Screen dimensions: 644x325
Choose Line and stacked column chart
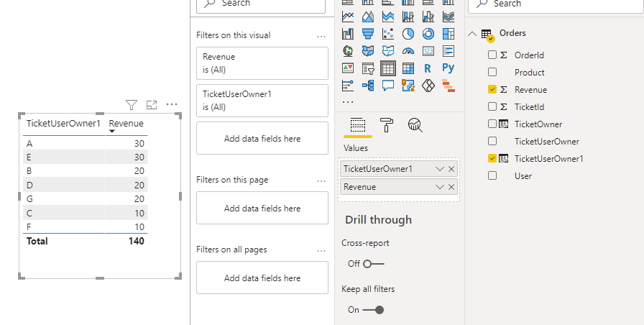click(408, 17)
